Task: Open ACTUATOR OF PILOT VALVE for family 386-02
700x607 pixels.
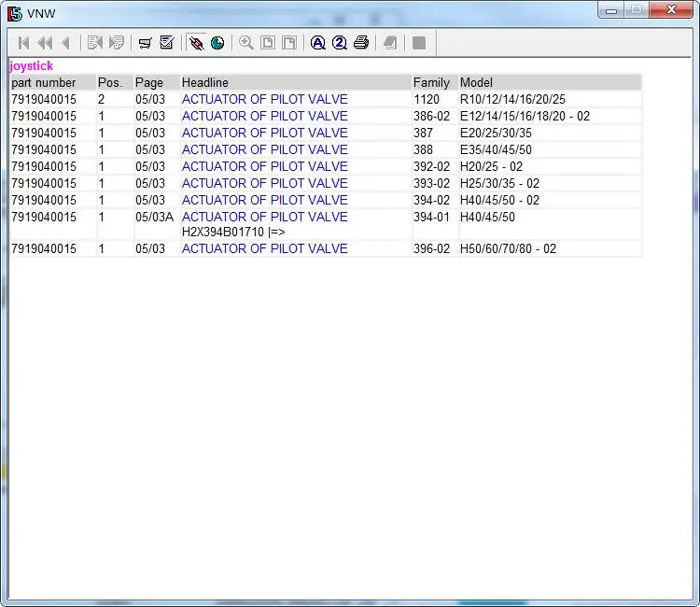Action: tap(264, 116)
